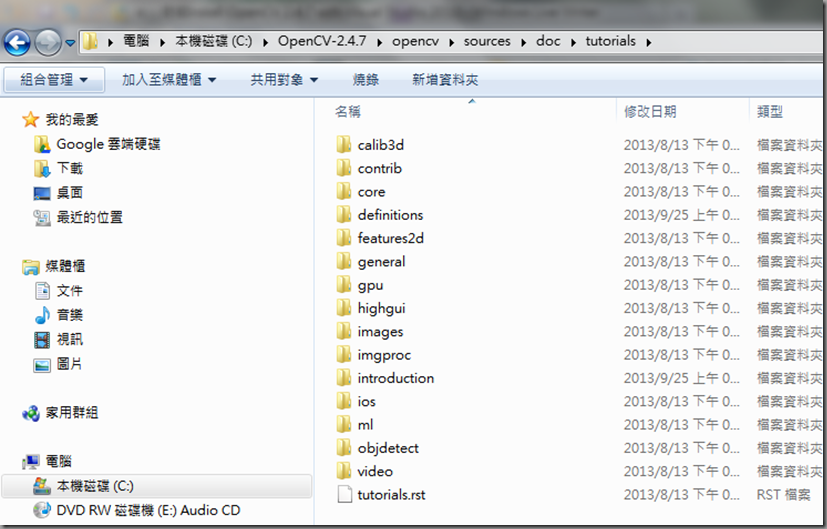Sort by the 類型 column header
827x529 pixels.
point(770,112)
